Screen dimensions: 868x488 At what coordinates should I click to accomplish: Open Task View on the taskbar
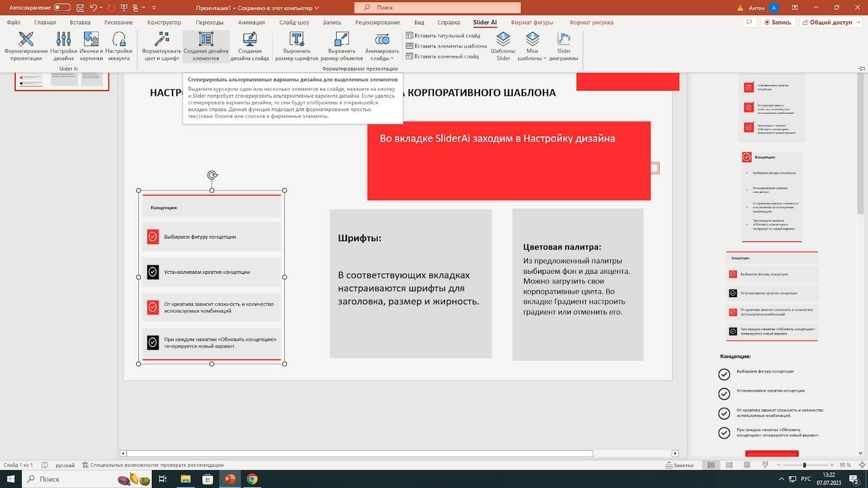[162, 479]
